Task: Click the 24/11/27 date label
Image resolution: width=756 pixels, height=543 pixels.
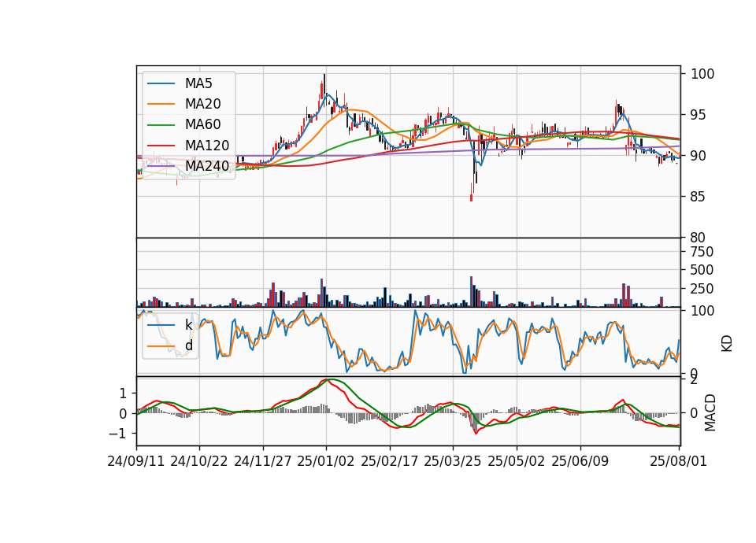Action: (263, 461)
